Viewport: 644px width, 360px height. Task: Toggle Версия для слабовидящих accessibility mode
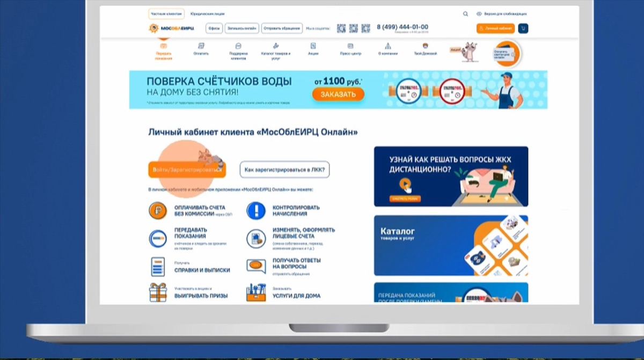(x=501, y=14)
